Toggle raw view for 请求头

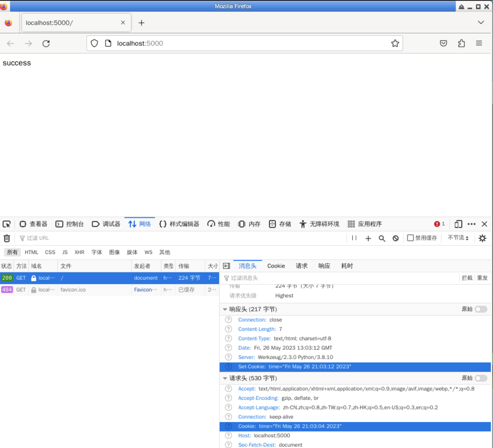(481, 378)
